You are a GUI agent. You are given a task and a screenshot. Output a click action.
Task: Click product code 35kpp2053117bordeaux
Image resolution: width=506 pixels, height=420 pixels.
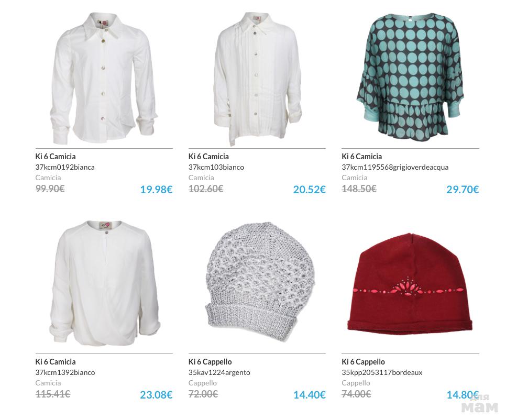click(382, 372)
